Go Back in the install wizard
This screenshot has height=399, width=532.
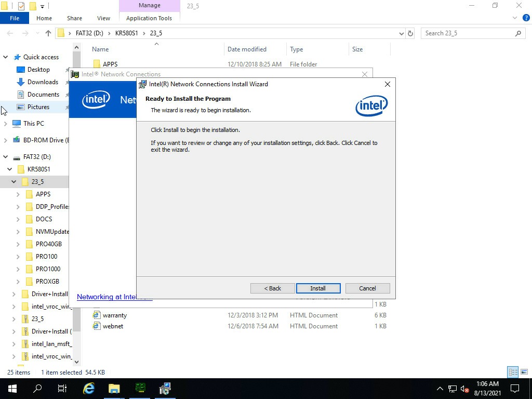point(272,288)
